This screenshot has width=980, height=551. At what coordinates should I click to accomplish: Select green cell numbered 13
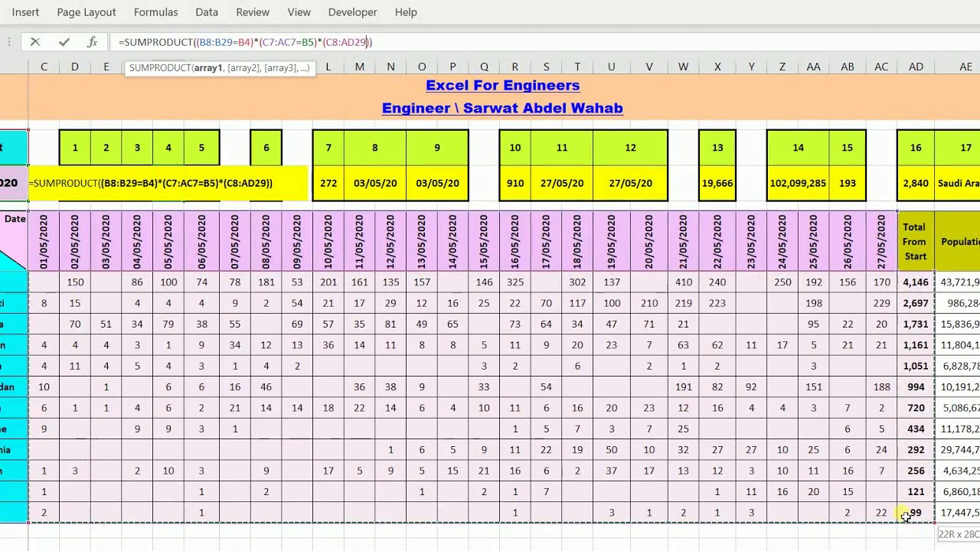click(x=717, y=148)
